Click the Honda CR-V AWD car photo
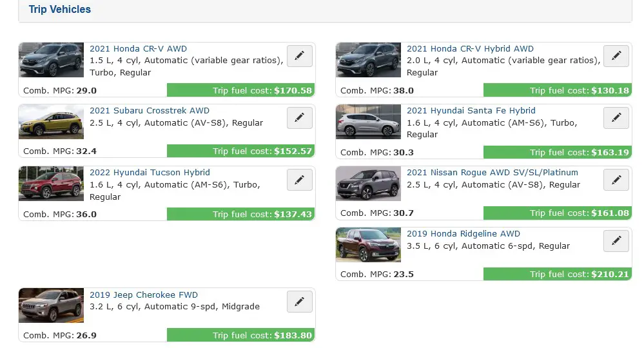This screenshot has width=644, height=348. 51,60
